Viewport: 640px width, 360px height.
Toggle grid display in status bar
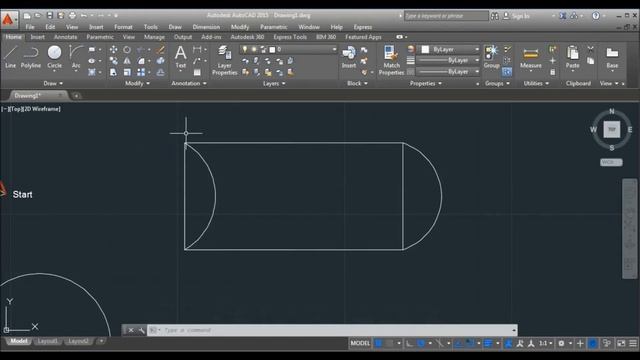378,343
